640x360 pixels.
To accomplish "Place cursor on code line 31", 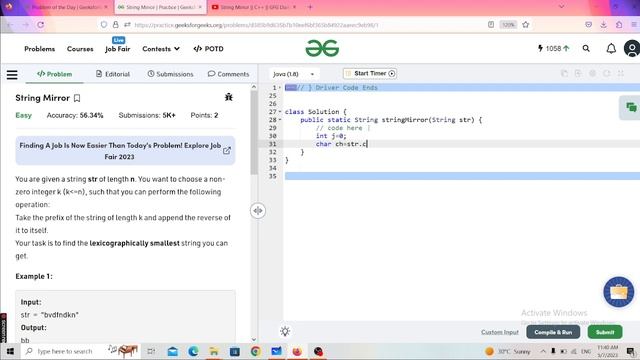I will pos(462,144).
